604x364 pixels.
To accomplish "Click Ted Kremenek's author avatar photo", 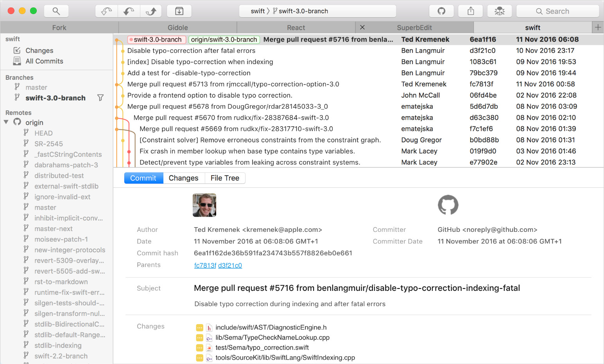I will (204, 205).
